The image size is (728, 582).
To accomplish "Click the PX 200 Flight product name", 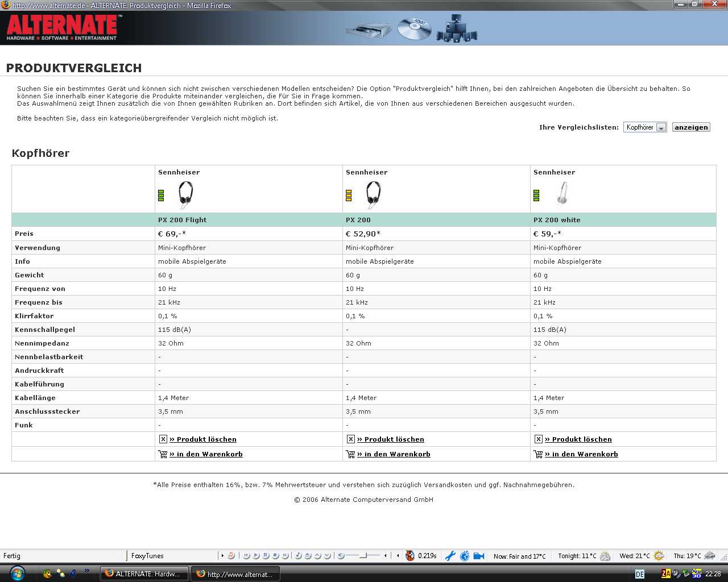I will point(182,220).
